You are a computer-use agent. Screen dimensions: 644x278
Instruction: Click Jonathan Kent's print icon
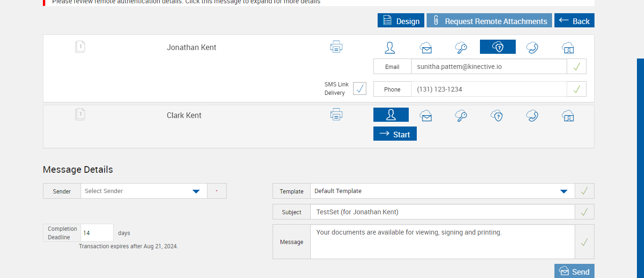pos(336,47)
